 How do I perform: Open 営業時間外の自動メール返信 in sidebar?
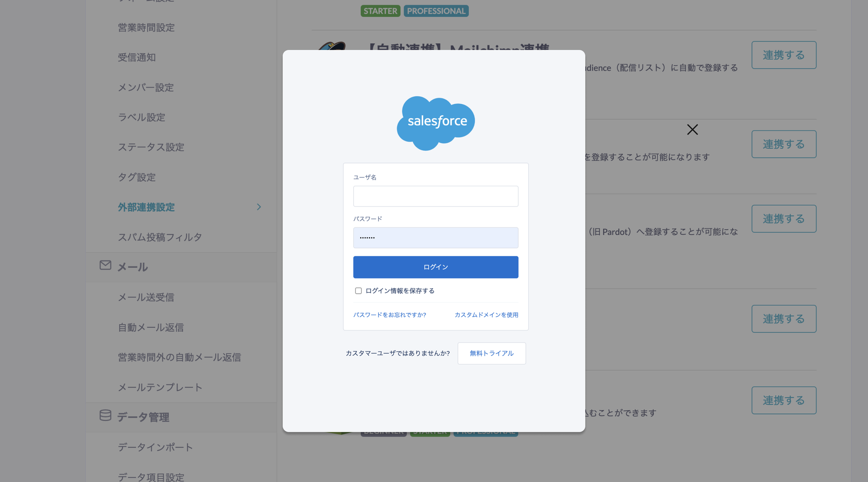pyautogui.click(x=179, y=357)
